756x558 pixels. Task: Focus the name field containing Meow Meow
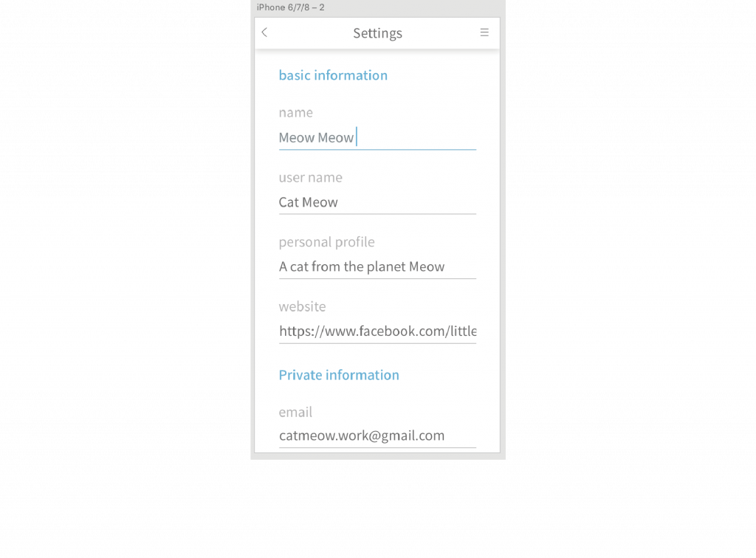click(x=377, y=138)
